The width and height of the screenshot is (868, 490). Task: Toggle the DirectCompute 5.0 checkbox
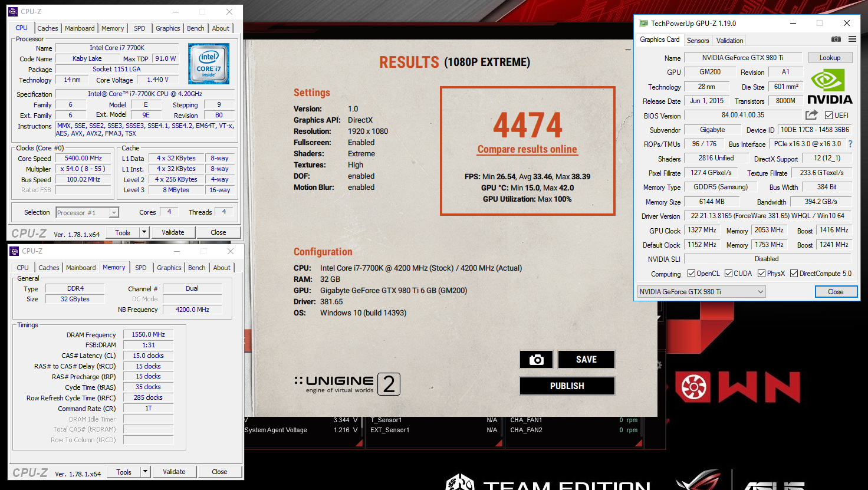(794, 274)
